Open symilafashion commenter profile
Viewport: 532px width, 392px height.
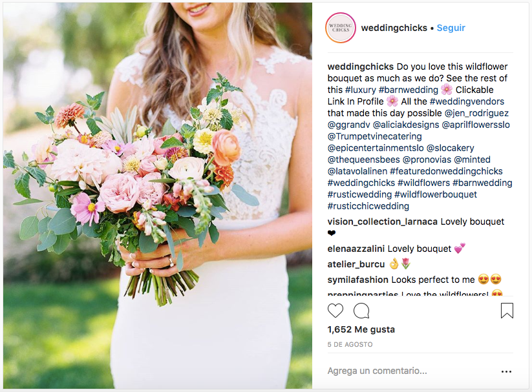(357, 280)
